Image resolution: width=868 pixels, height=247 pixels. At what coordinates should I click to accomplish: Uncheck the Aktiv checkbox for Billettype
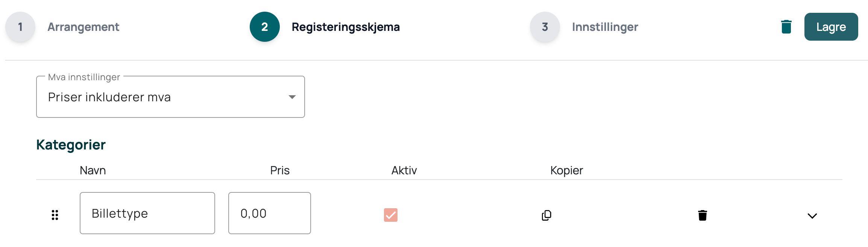pyautogui.click(x=391, y=215)
